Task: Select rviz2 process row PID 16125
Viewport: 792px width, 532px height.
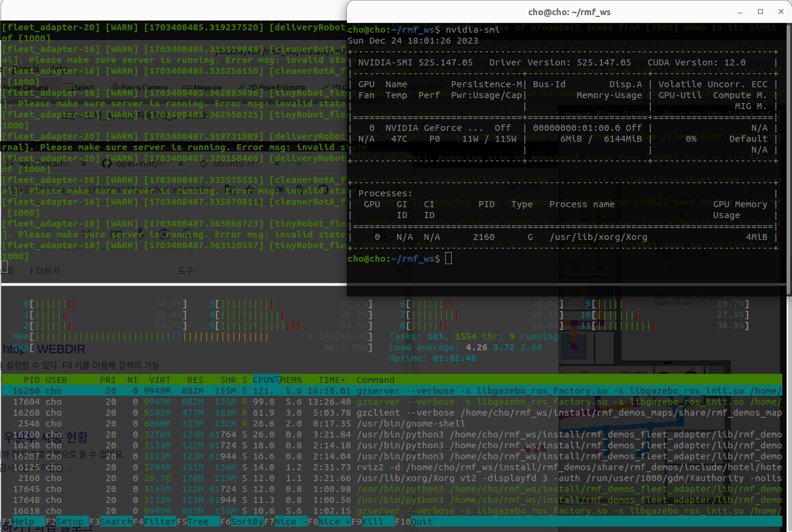Action: (392, 467)
